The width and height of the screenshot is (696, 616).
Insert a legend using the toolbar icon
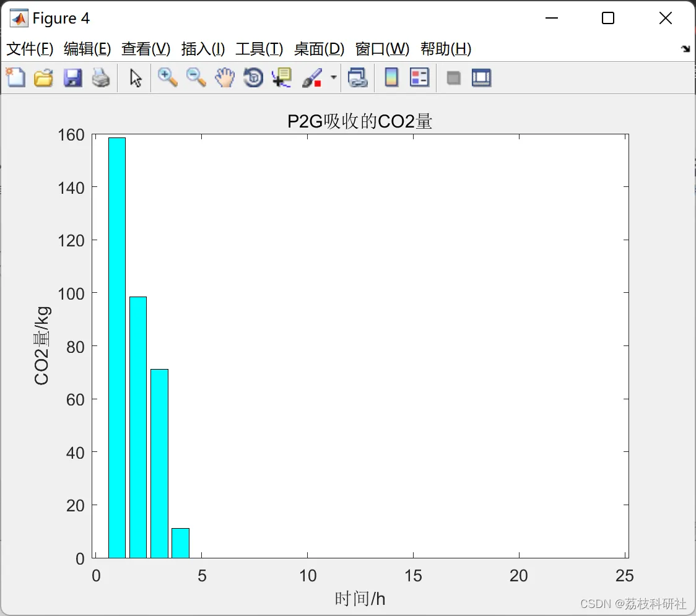tap(419, 77)
